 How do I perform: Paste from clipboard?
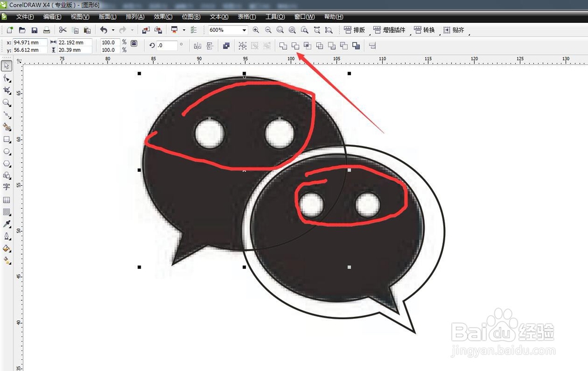coord(87,30)
